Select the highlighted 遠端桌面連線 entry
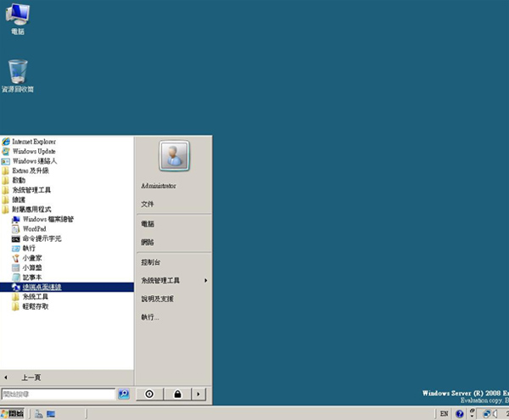 [42, 288]
